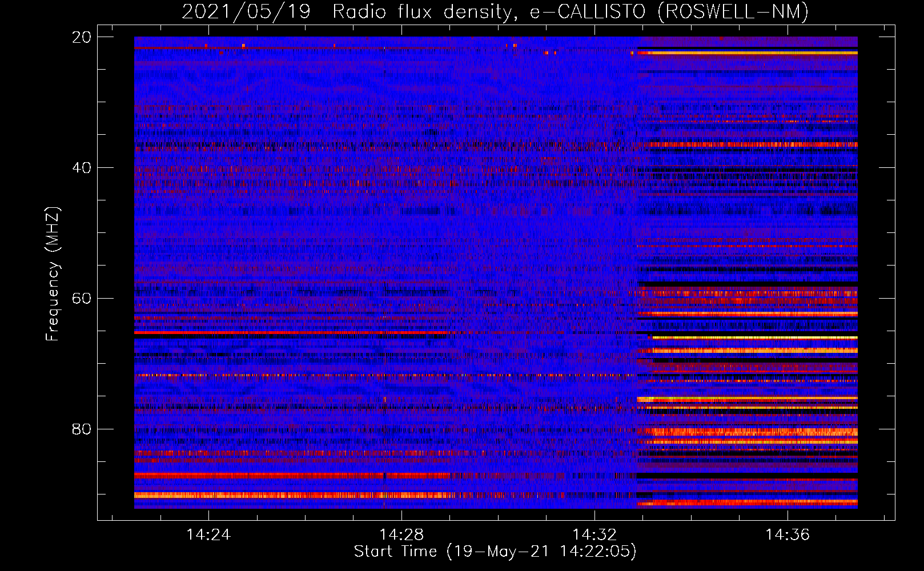Click the 14:32 time tick label

pyautogui.click(x=594, y=534)
